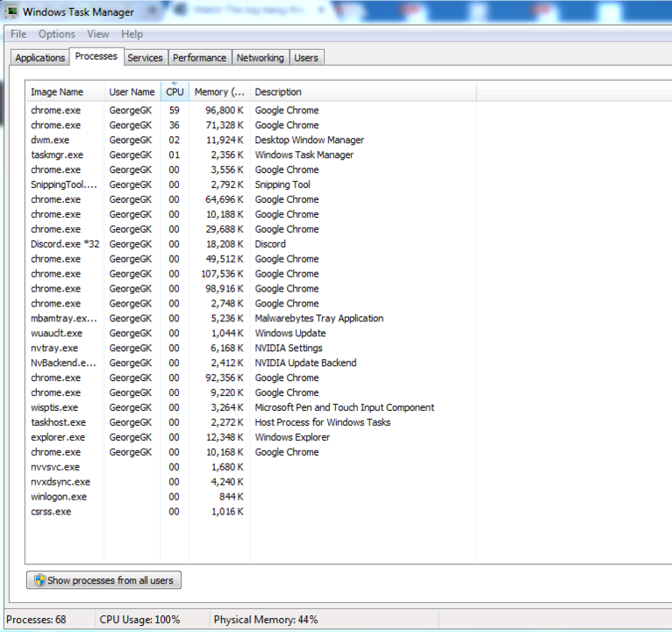Select the dwm.exe process row
This screenshot has height=632, width=672.
coord(251,140)
